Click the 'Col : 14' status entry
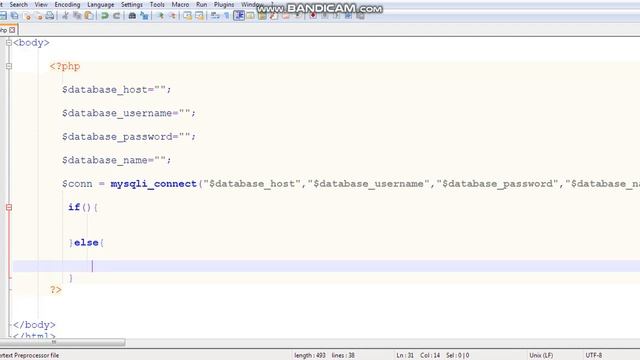 430,355
